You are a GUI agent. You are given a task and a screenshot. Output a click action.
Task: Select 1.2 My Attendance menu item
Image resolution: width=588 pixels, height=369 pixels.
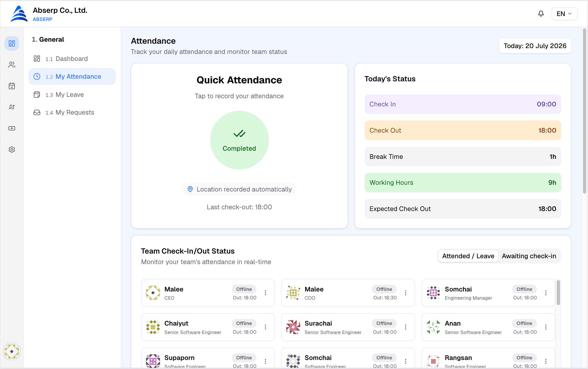pos(72,76)
